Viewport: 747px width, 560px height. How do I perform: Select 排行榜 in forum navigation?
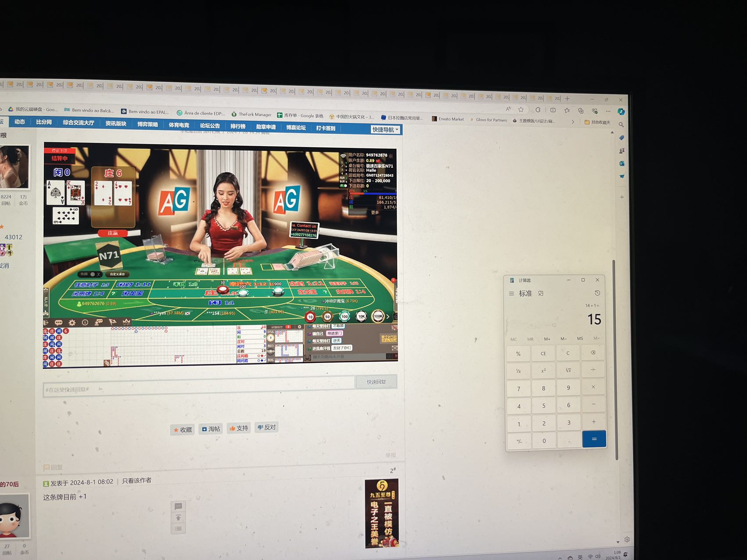(238, 126)
